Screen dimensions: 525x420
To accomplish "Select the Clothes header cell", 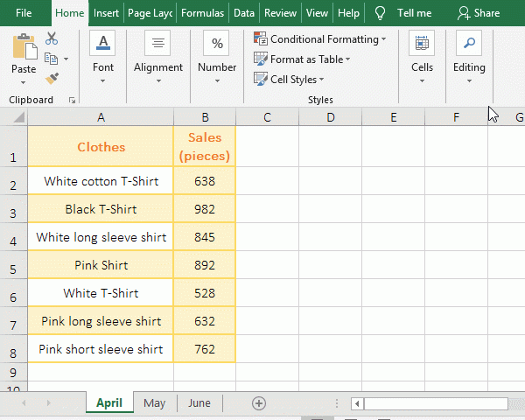I will [101, 146].
